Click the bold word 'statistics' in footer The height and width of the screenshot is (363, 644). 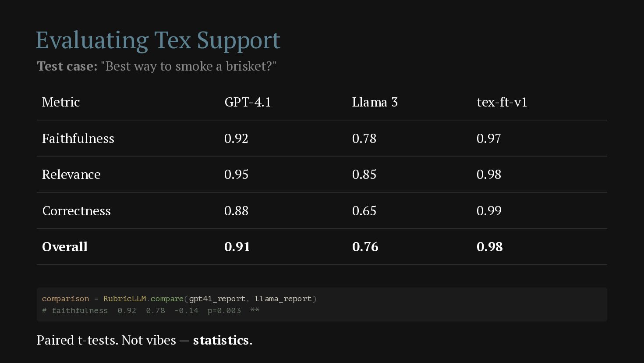221,340
